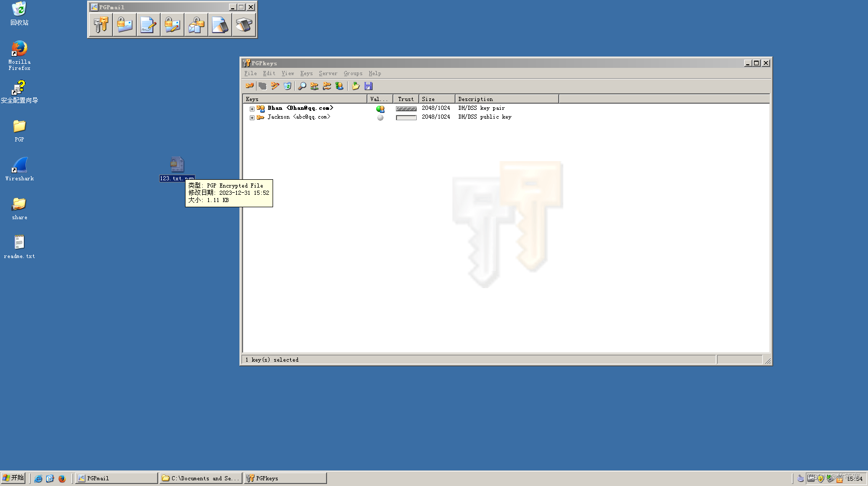This screenshot has width=868, height=486.
Task: Minimize the PGPmail window
Action: click(233, 7)
